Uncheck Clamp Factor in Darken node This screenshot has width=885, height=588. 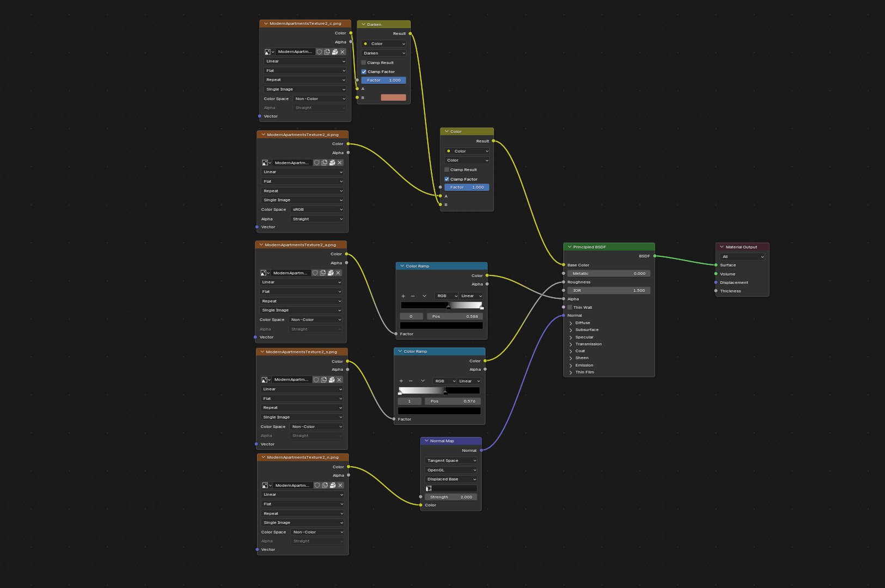pos(364,72)
